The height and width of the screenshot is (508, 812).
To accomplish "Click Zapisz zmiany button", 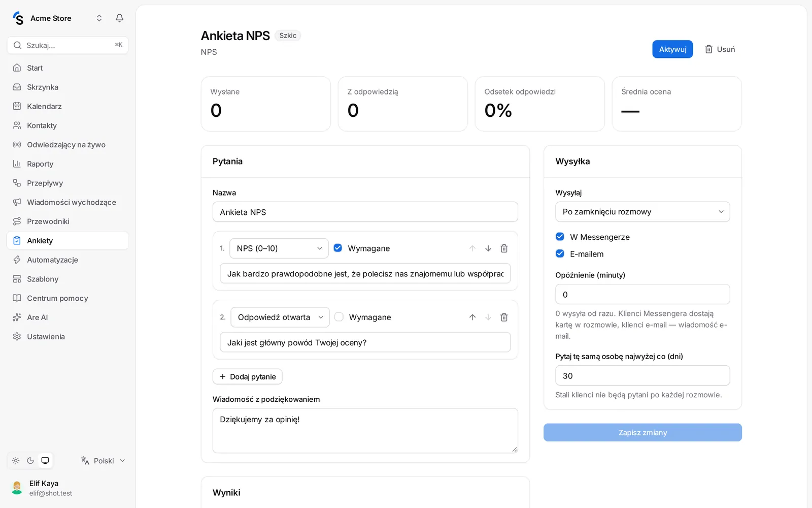I will coord(642,432).
